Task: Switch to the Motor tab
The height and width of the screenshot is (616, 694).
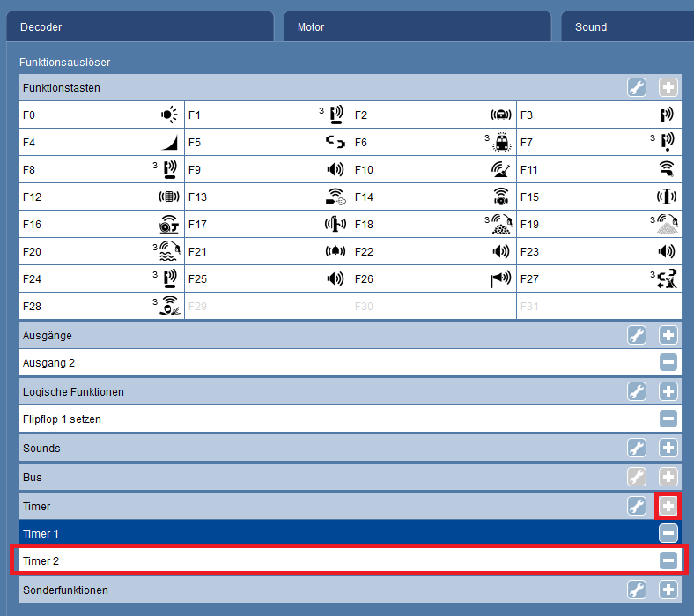Action: (x=417, y=26)
